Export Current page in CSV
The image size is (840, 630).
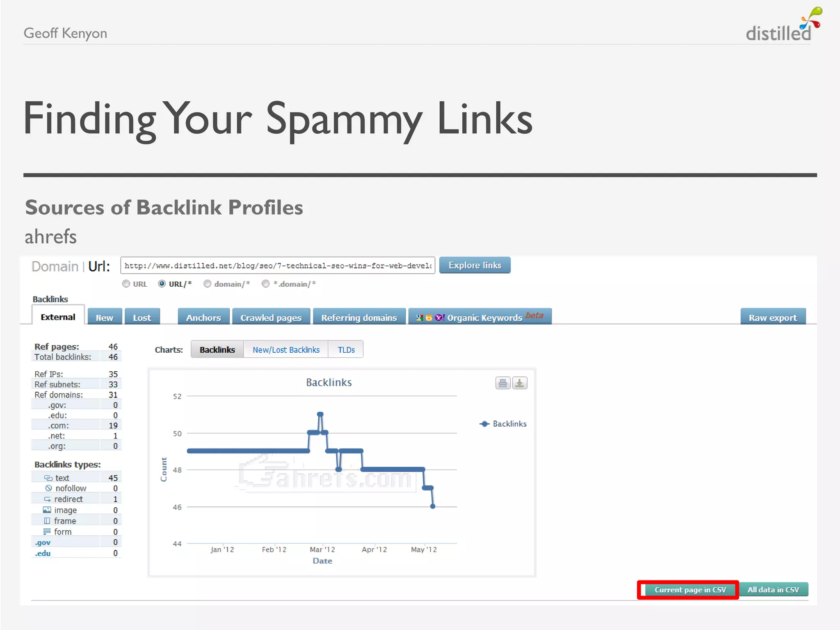pyautogui.click(x=690, y=590)
